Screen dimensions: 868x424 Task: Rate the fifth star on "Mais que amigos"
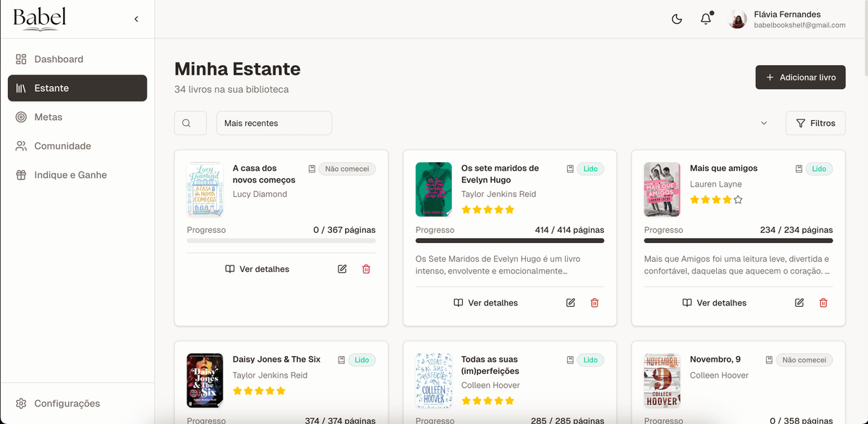[738, 200]
